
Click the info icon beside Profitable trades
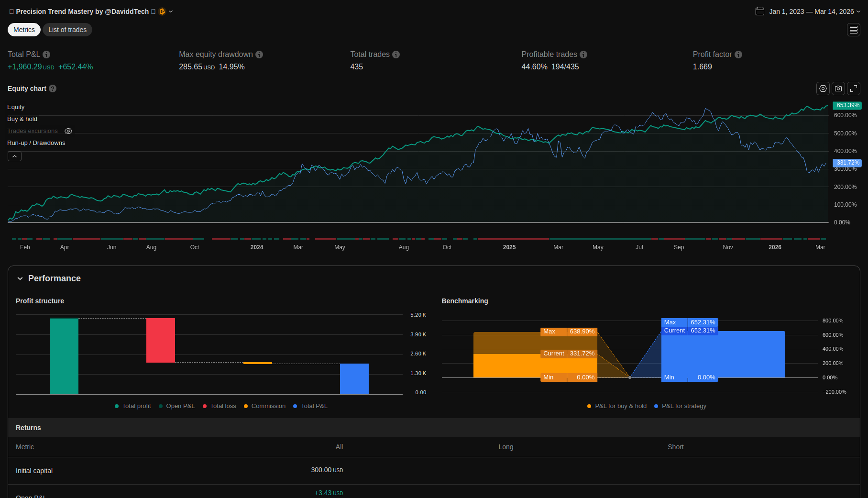click(583, 55)
